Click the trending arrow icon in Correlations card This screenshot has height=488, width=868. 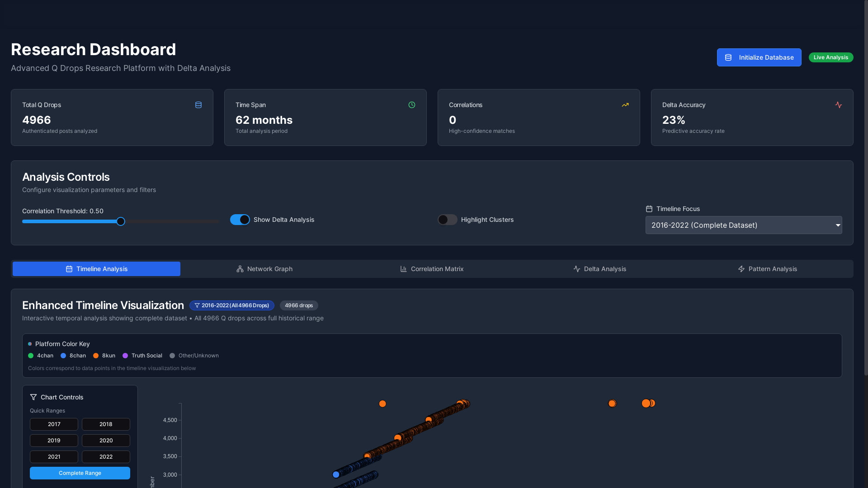(625, 105)
